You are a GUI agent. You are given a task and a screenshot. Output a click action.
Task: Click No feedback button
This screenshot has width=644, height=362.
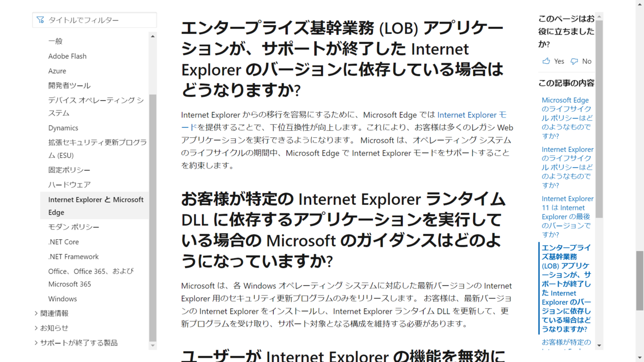click(581, 61)
